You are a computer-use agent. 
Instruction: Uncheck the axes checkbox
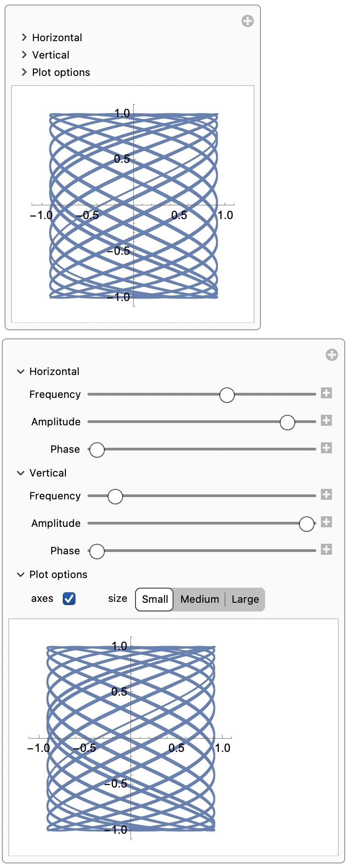[69, 599]
